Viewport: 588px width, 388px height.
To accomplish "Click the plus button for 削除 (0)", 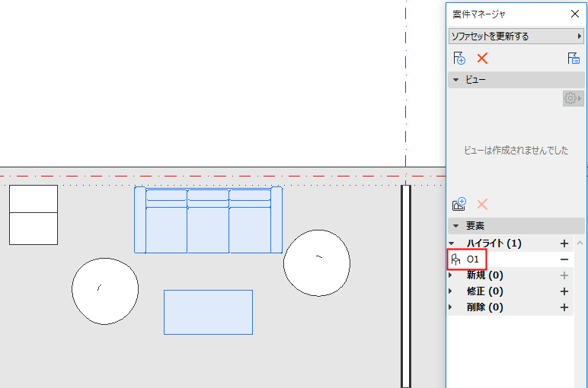I will coord(564,308).
